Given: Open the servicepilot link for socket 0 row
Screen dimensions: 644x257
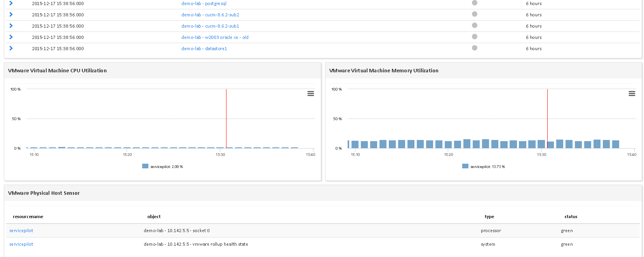Looking at the screenshot, I should point(21,231).
